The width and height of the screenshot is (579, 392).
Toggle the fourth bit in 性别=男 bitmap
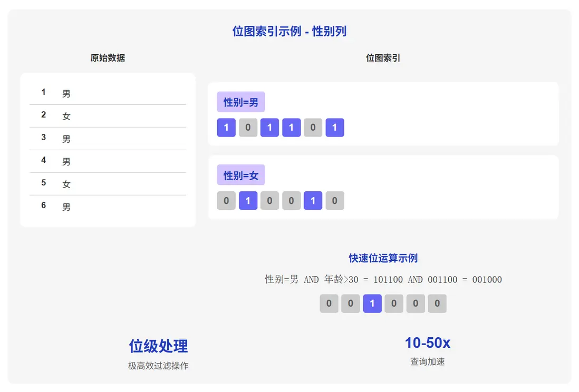pyautogui.click(x=291, y=128)
